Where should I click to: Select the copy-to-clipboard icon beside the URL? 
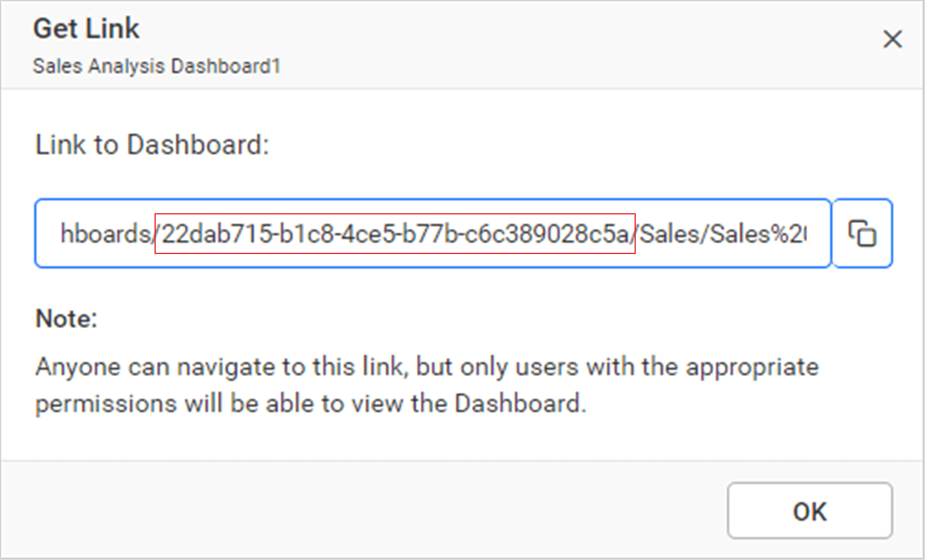[862, 234]
